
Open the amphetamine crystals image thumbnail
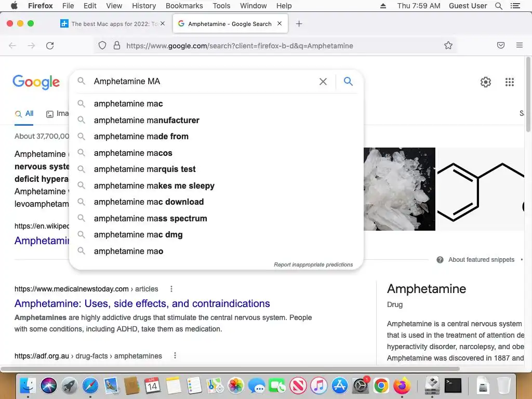point(400,189)
